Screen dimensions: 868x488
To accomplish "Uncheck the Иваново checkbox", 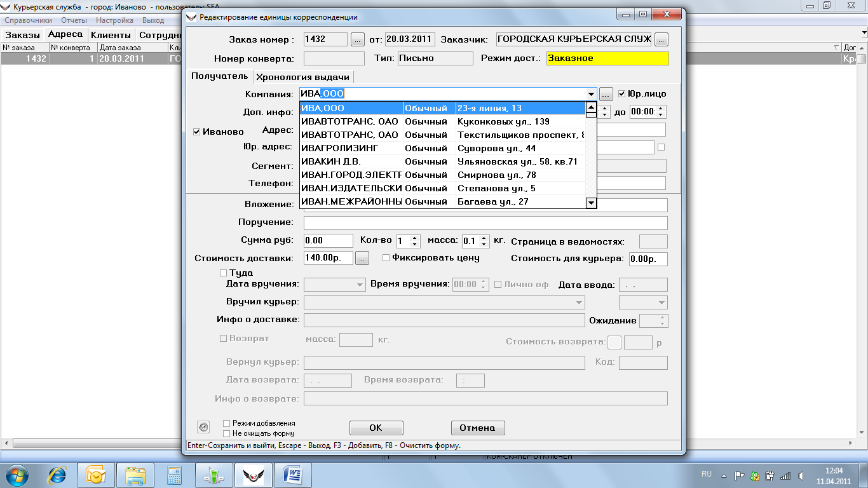I will (x=197, y=132).
